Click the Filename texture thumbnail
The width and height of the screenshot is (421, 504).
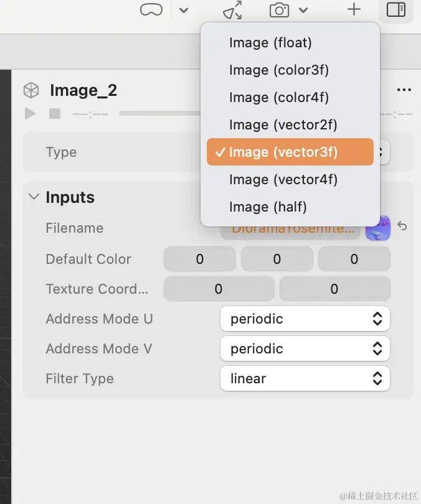click(377, 228)
